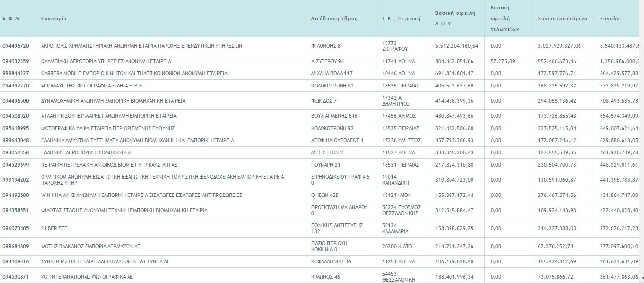This screenshot has height=283, width=644.
Task: Select CARRERA MOBILE company name
Action: pyautogui.click(x=134, y=73)
